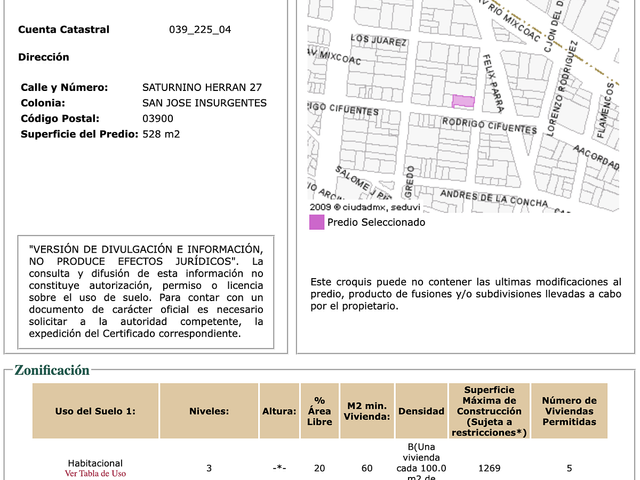Click the 'Colonia:' label
Viewport: 640px width, 480px height.
pyautogui.click(x=43, y=103)
